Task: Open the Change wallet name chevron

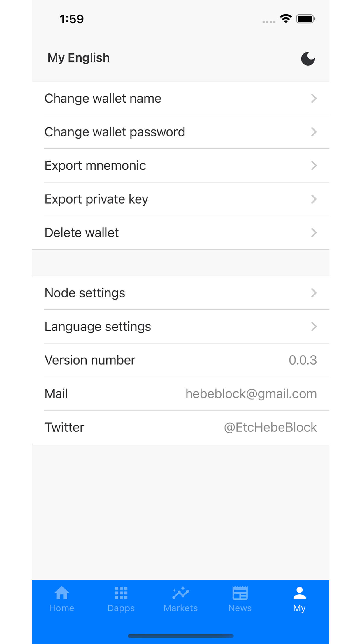Action: coord(314,99)
